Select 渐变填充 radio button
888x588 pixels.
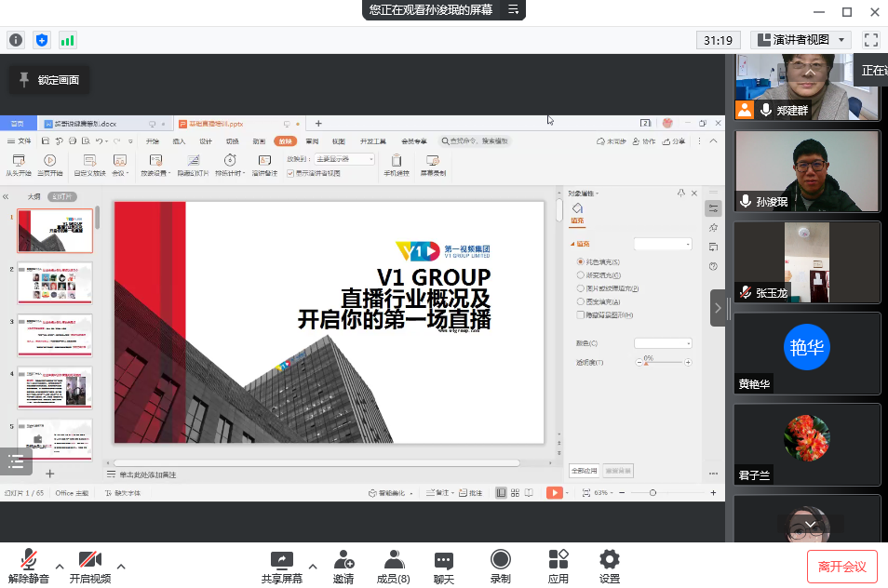(581, 275)
